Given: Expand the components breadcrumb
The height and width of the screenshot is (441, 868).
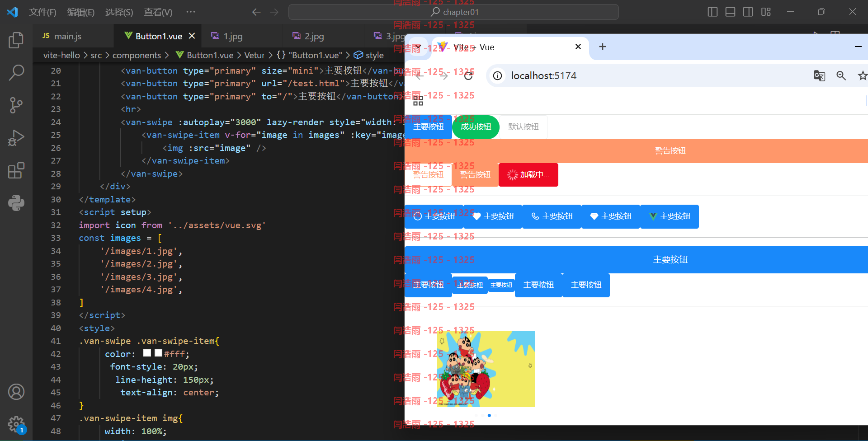Looking at the screenshot, I should (137, 55).
